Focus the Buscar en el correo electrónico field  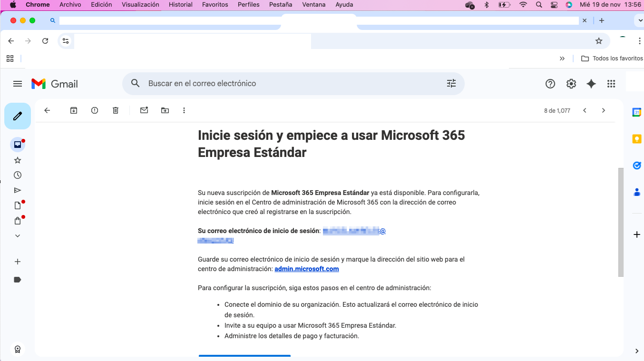(x=293, y=84)
